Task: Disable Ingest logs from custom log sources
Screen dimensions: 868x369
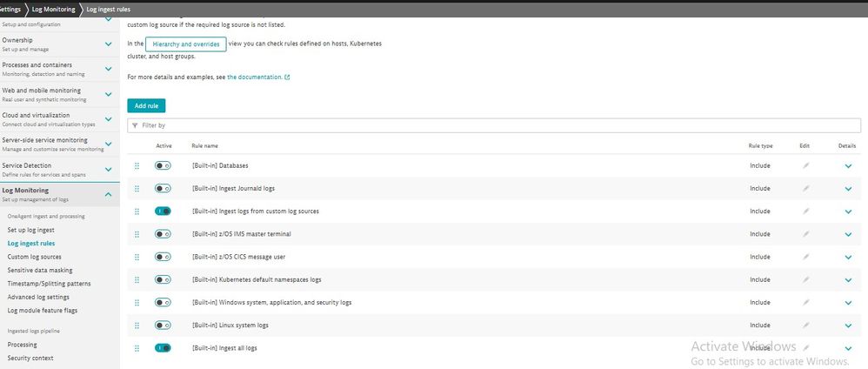Action: pyautogui.click(x=163, y=211)
